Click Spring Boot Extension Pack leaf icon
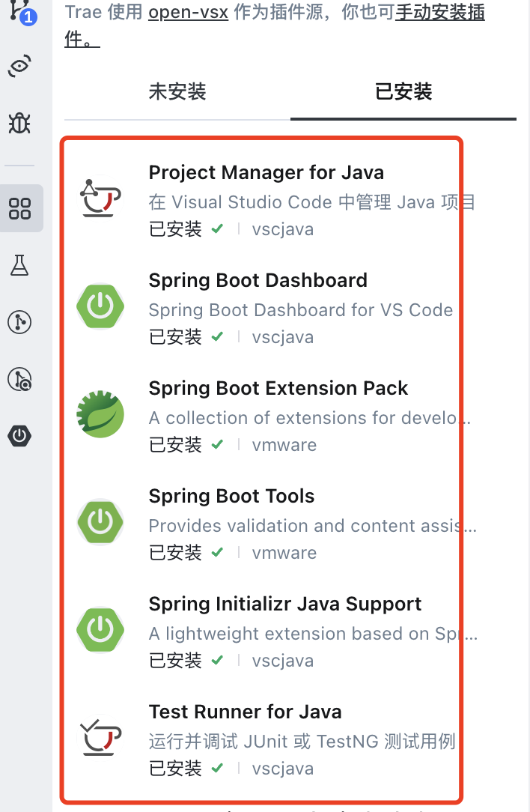The width and height of the screenshot is (530, 812). pyautogui.click(x=100, y=413)
